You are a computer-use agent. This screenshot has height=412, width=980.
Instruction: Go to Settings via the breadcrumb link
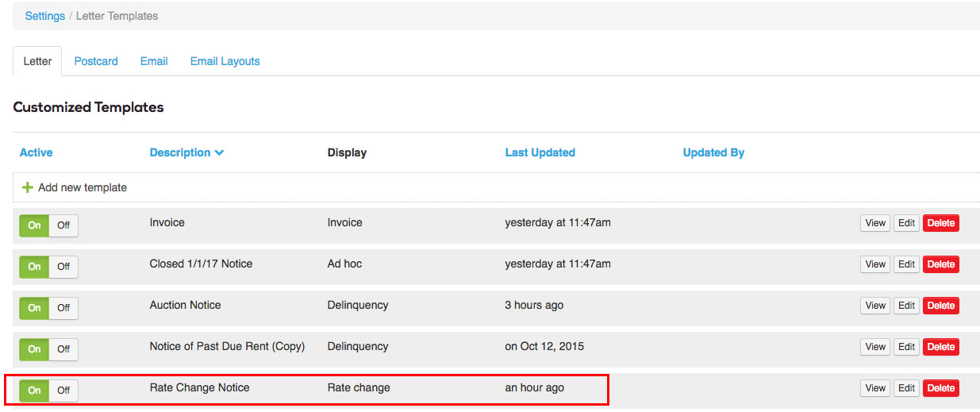[x=45, y=16]
